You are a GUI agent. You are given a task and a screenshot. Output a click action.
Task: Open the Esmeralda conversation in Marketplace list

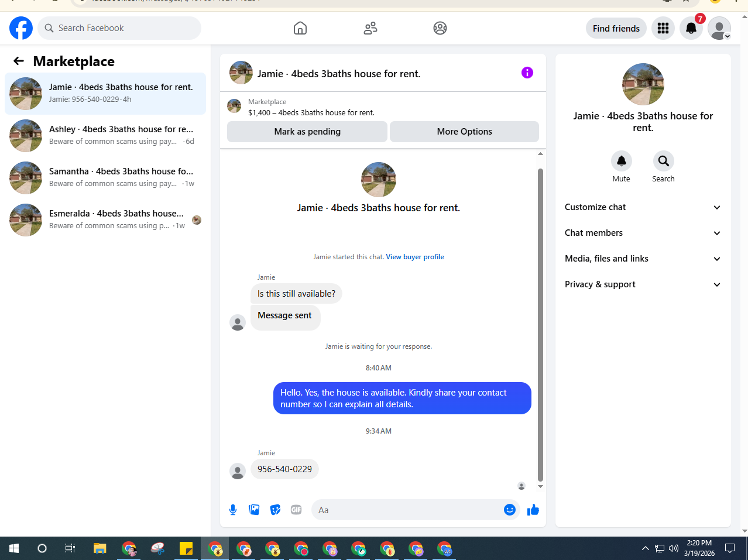click(x=105, y=220)
